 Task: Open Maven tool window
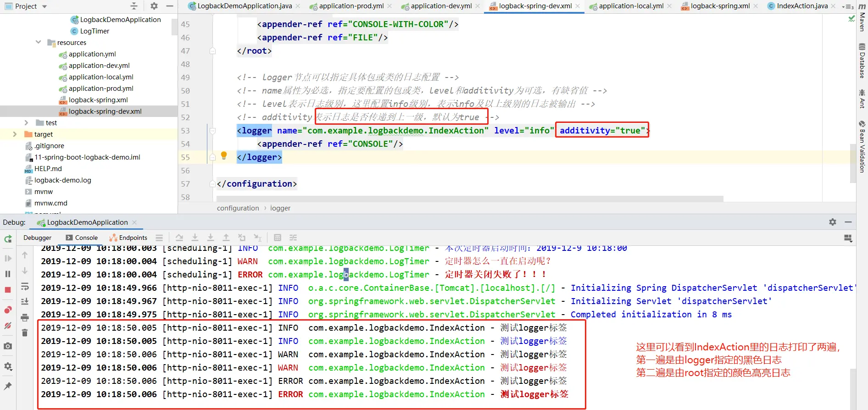[x=862, y=17]
